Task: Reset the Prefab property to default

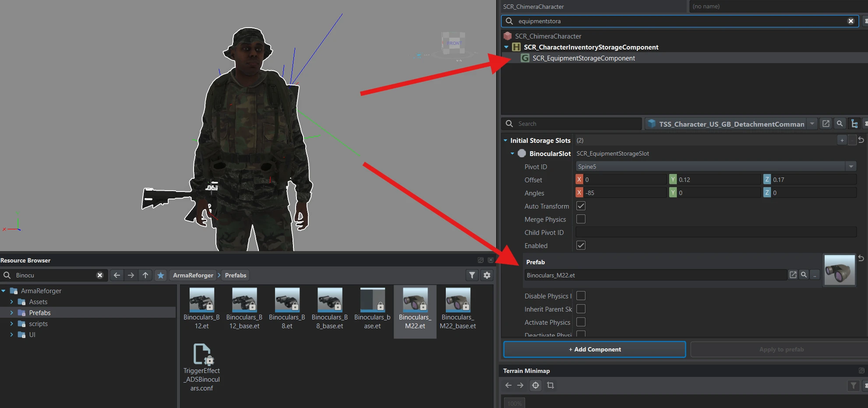Action: tap(861, 258)
